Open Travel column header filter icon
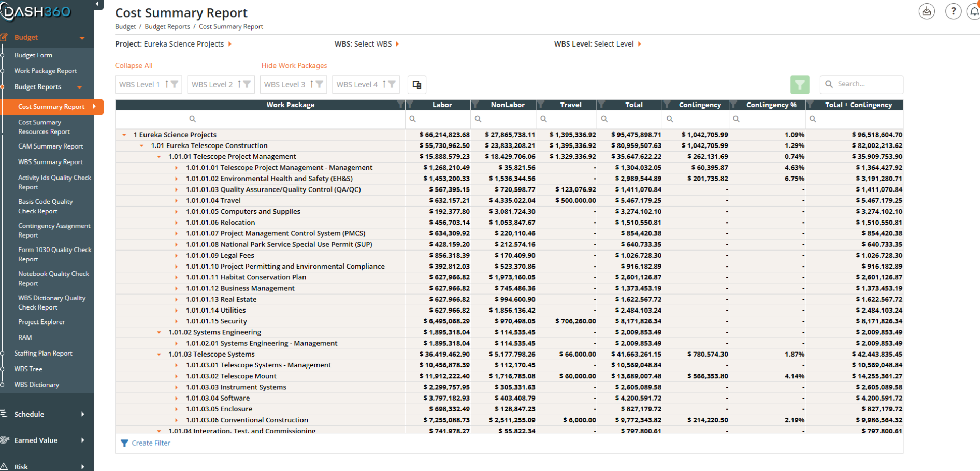This screenshot has width=980, height=471. (541, 105)
